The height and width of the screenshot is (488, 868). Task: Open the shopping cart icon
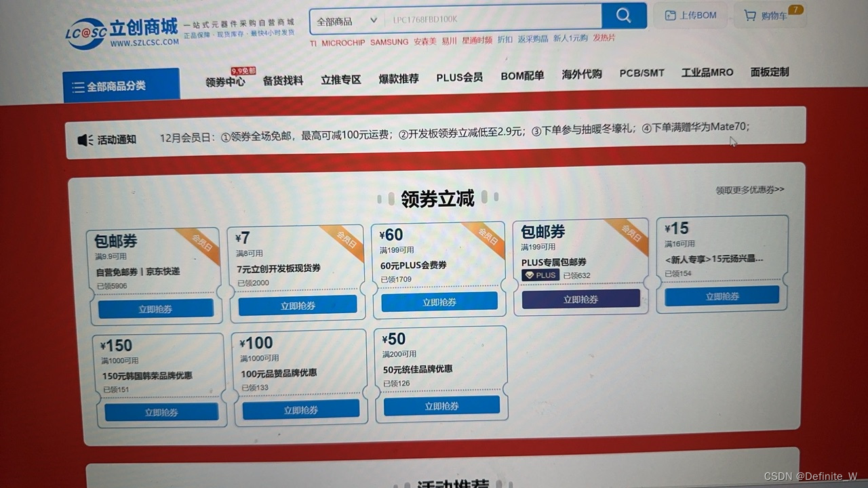pyautogui.click(x=749, y=15)
